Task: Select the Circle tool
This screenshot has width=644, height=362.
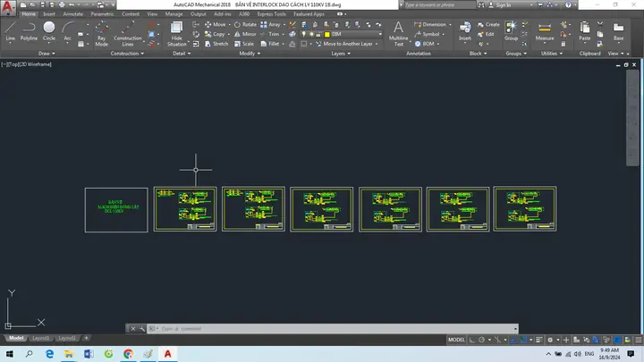Action: click(49, 31)
